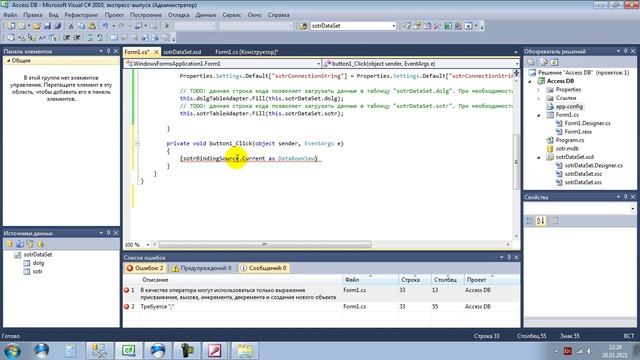Click the green Excel-like icon in top toolbar

pos(448,26)
